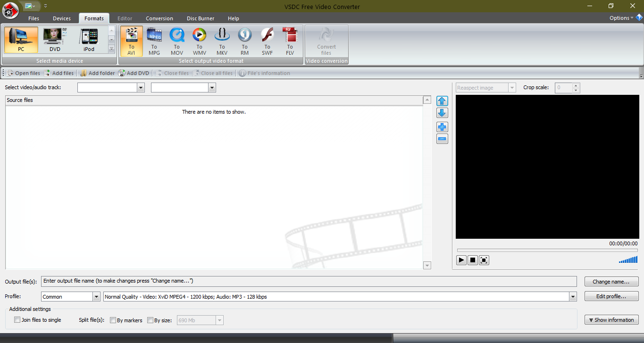Click the blue move up arrow icon
The width and height of the screenshot is (644, 343).
pos(442,101)
